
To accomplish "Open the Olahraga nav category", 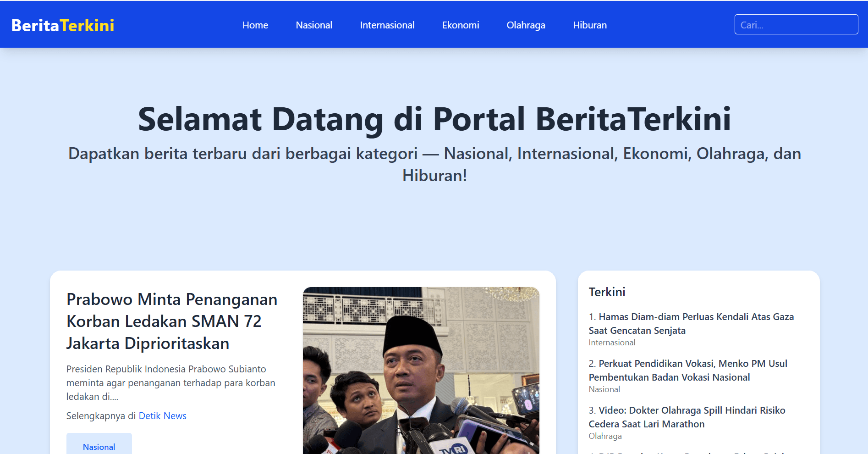I will tap(526, 25).
